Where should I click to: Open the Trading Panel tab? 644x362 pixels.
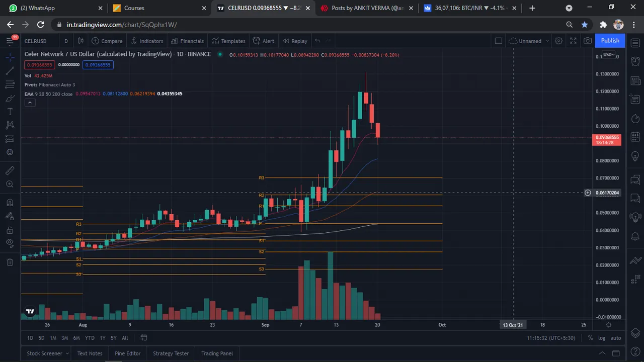(x=217, y=353)
